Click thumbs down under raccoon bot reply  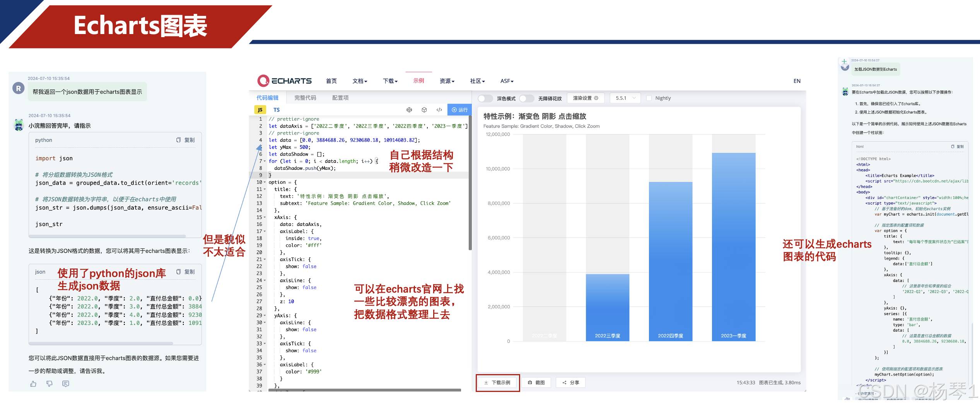tap(50, 384)
